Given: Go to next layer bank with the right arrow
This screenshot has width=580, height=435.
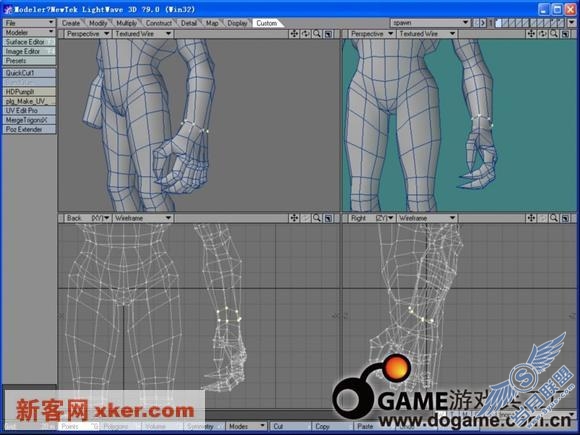Looking at the screenshot, I should tap(483, 23).
